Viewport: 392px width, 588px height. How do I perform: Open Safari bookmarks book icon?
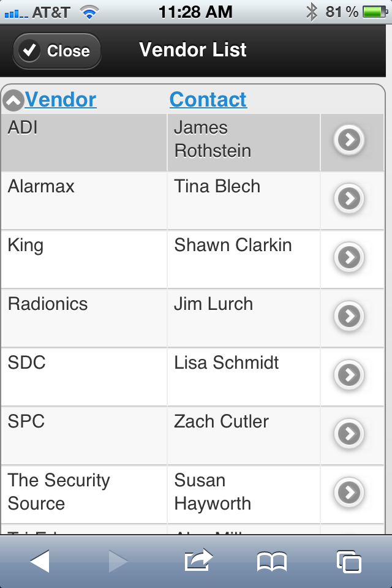point(272,562)
